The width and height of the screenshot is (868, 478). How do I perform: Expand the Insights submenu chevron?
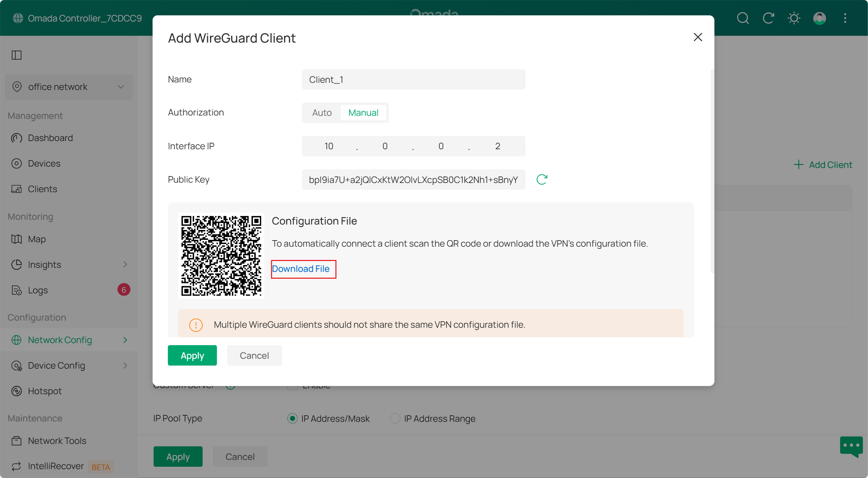[125, 265]
